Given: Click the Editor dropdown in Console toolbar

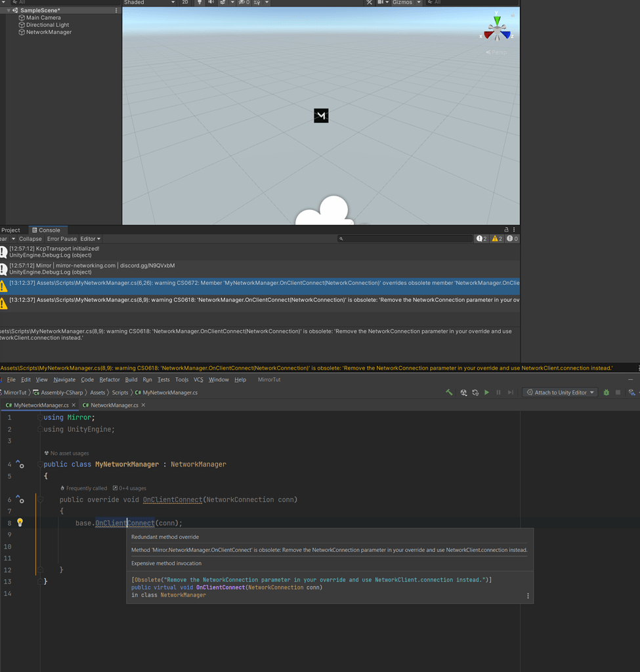Looking at the screenshot, I should click(89, 239).
